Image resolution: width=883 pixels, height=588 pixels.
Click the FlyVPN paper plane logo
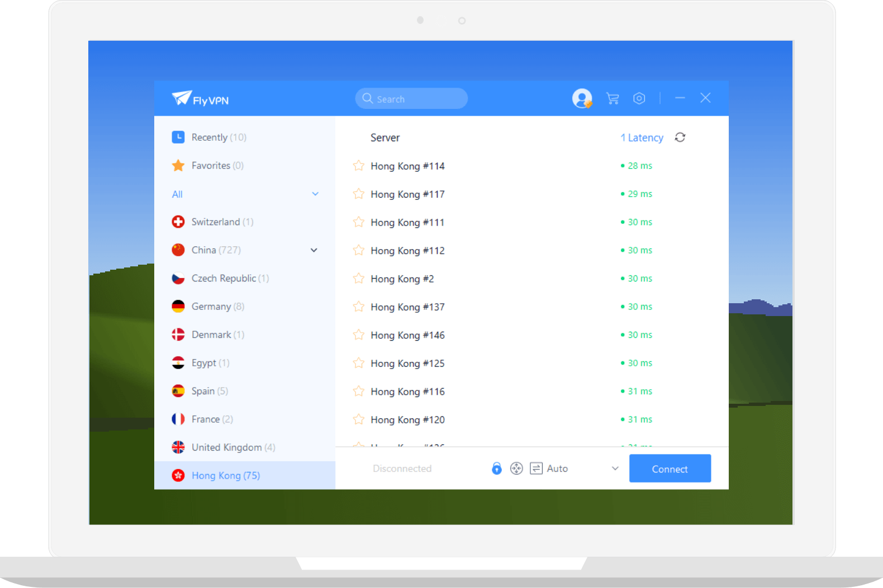click(x=182, y=98)
